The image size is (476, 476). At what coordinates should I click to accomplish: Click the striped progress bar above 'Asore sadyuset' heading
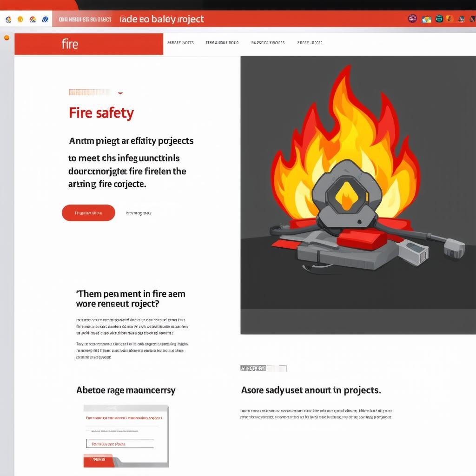(x=264, y=368)
